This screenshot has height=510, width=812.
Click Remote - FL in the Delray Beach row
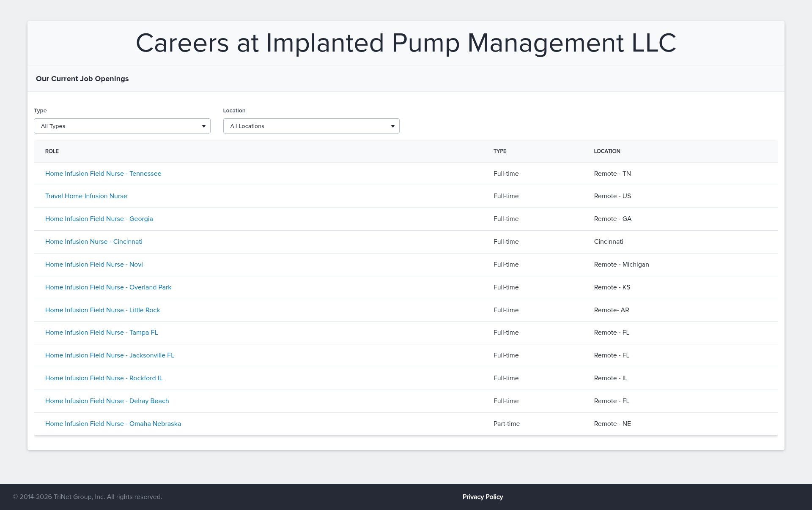coord(612,401)
